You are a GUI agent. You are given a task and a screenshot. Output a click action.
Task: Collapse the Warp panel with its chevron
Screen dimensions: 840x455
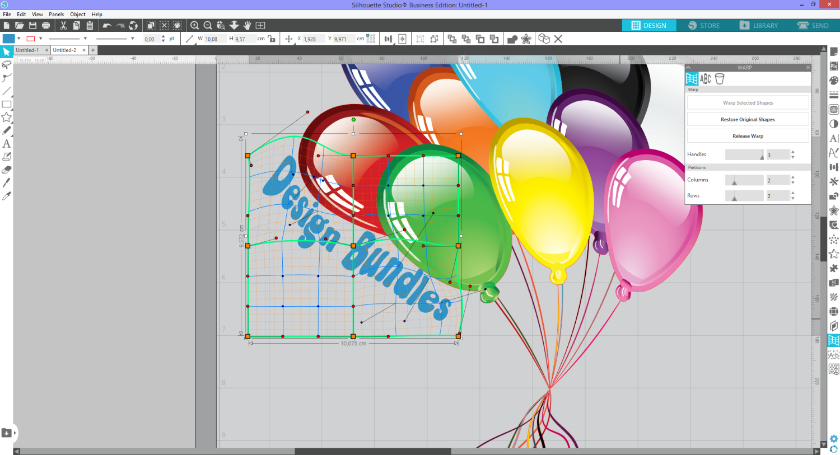click(689, 68)
